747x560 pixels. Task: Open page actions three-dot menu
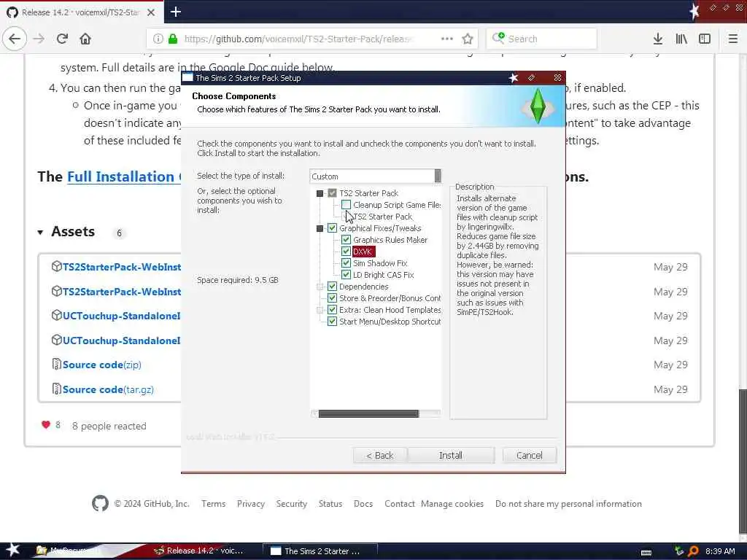tap(447, 39)
